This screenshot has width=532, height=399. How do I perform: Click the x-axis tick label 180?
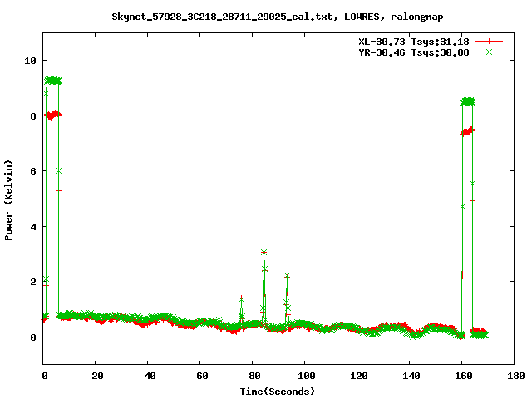click(515, 376)
